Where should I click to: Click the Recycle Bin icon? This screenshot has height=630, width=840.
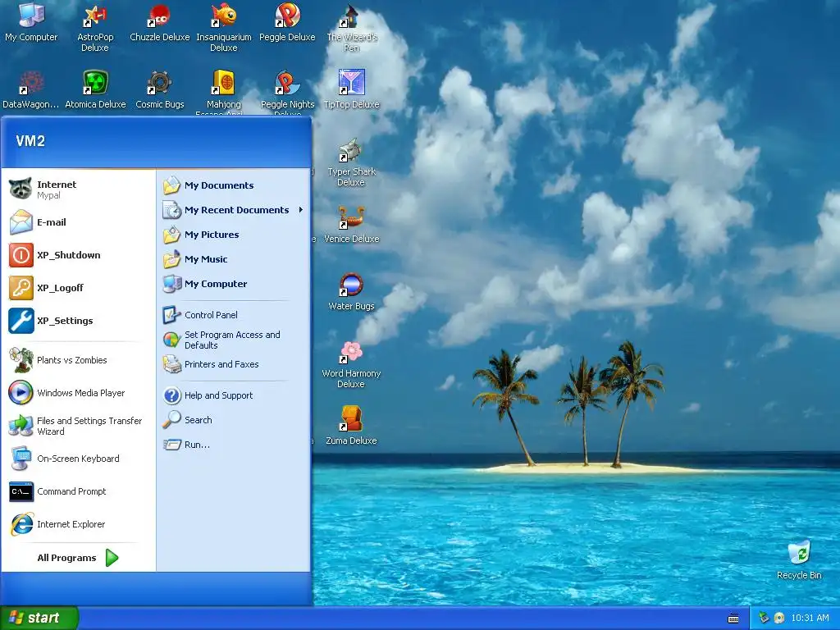(799, 559)
